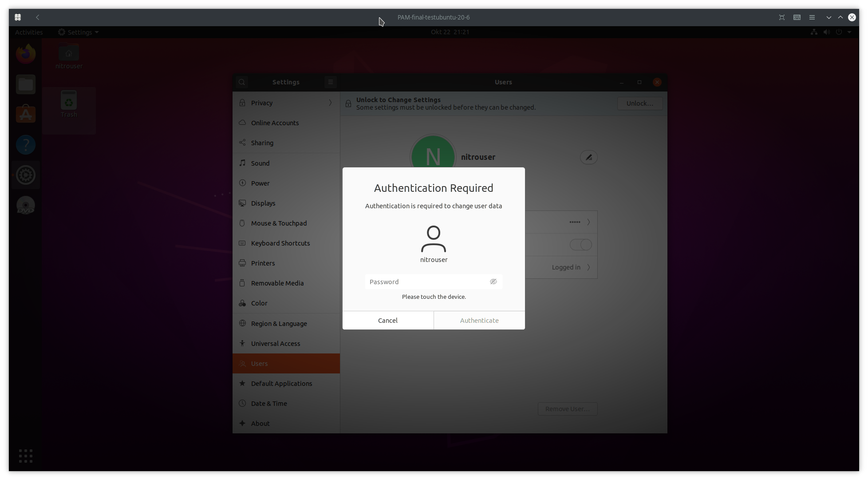
Task: Select Users in the sidebar
Action: point(286,364)
